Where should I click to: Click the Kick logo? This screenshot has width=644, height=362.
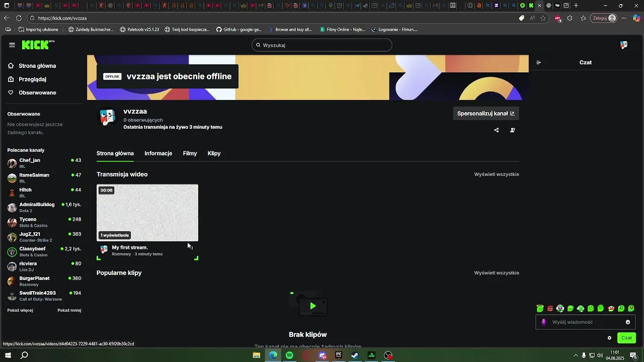pos(38,45)
